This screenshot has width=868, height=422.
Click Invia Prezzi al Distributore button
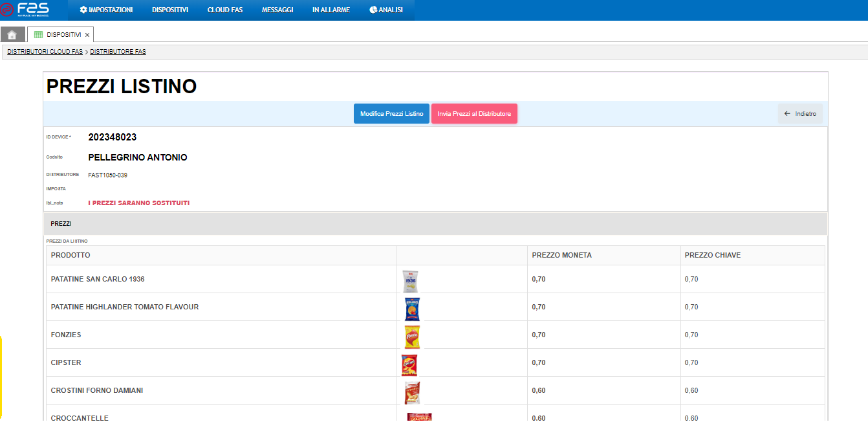(x=474, y=114)
